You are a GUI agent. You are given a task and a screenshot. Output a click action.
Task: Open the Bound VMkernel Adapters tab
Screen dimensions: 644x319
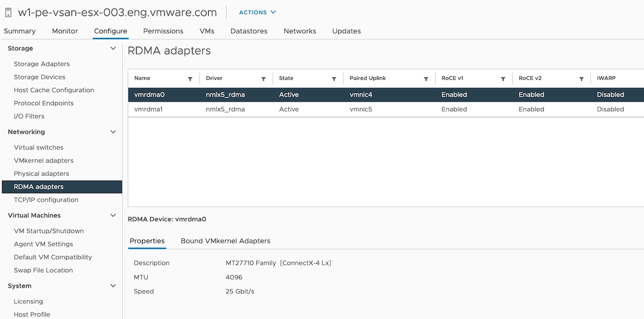coord(225,241)
